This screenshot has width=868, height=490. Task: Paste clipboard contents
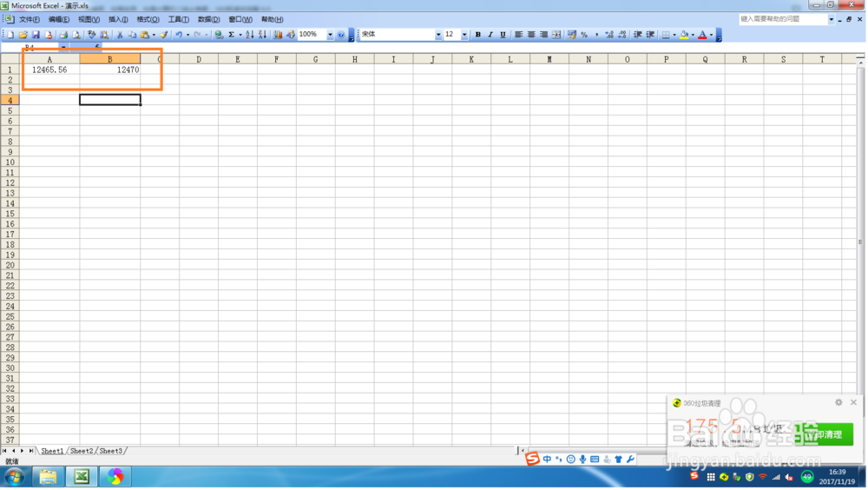[x=145, y=35]
